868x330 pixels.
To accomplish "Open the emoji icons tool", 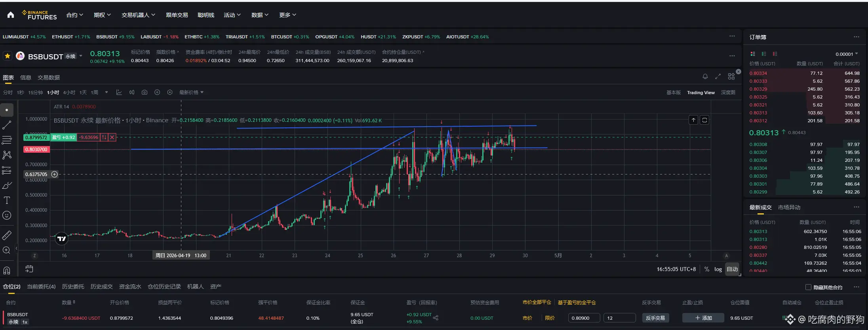I will coord(7,215).
